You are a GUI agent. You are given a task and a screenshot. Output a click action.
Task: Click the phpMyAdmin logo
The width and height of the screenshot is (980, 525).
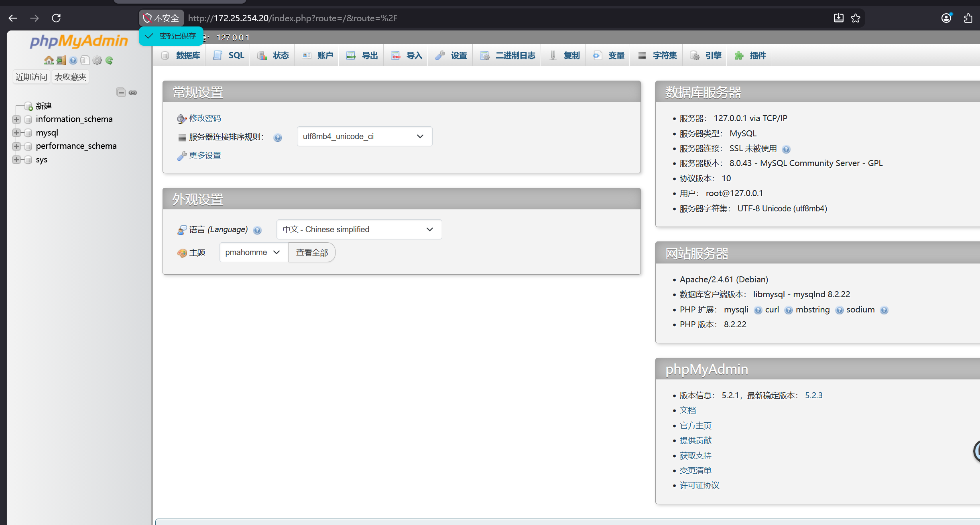79,41
